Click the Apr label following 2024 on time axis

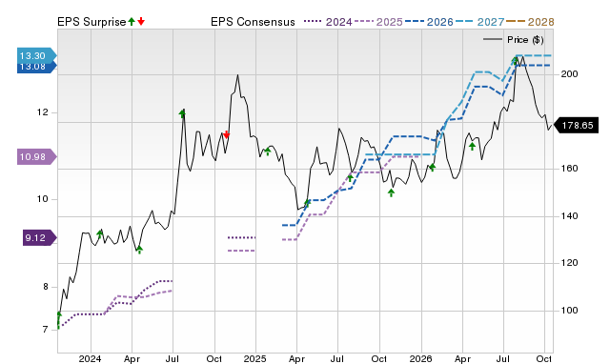(132, 358)
